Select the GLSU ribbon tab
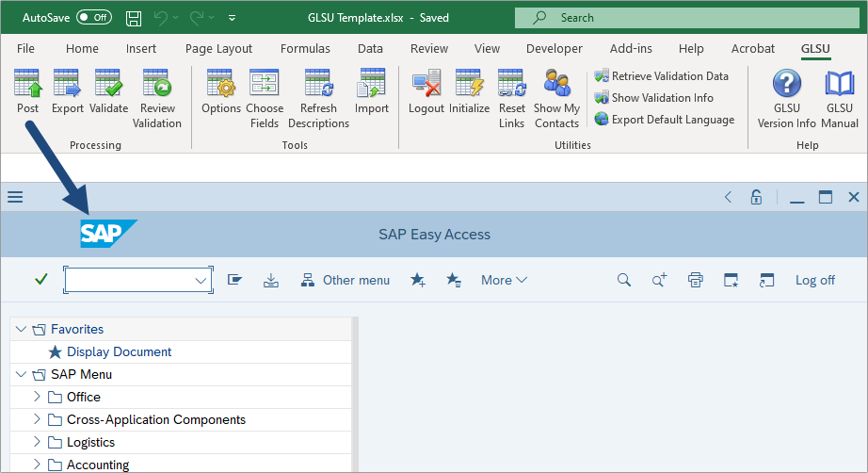The image size is (868, 473). (815, 49)
